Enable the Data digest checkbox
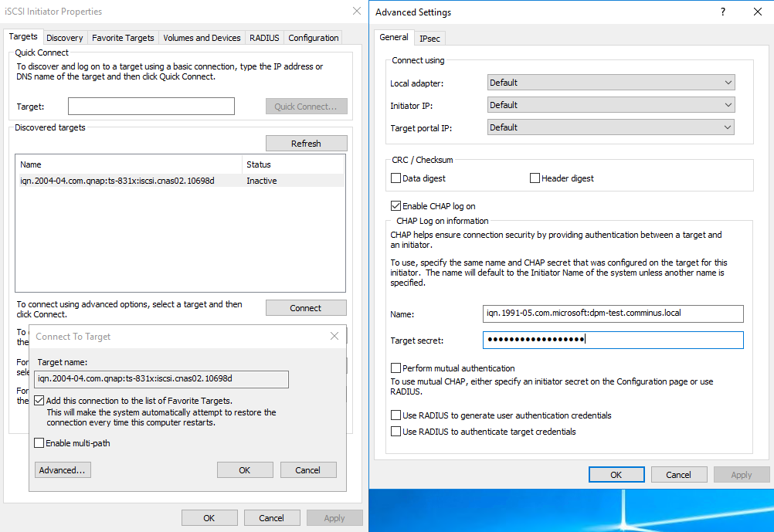 coord(396,178)
